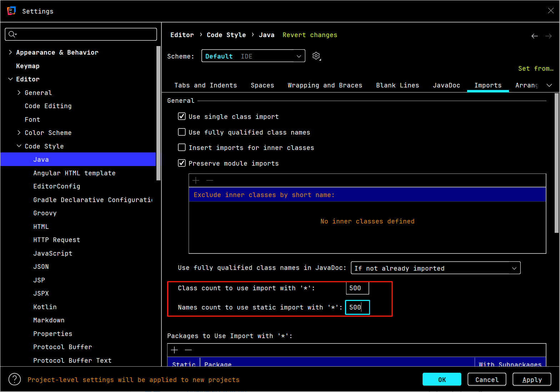The height and width of the screenshot is (392, 560).
Task: Click the help question mark icon
Action: tap(15, 379)
